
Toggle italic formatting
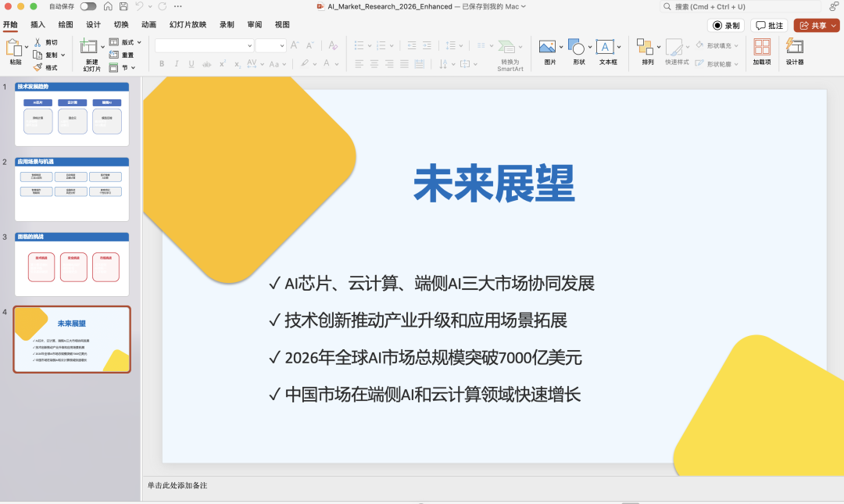pyautogui.click(x=177, y=64)
